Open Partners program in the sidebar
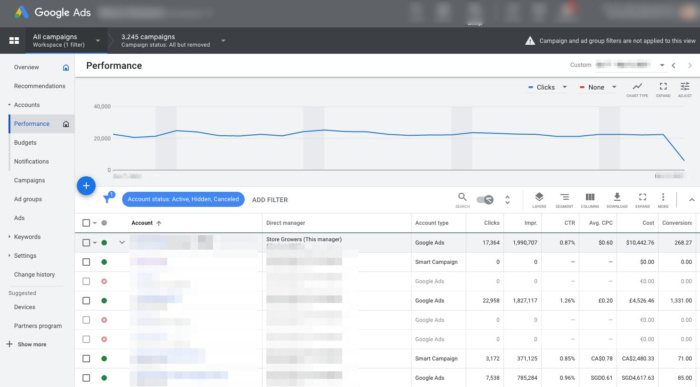 [38, 326]
